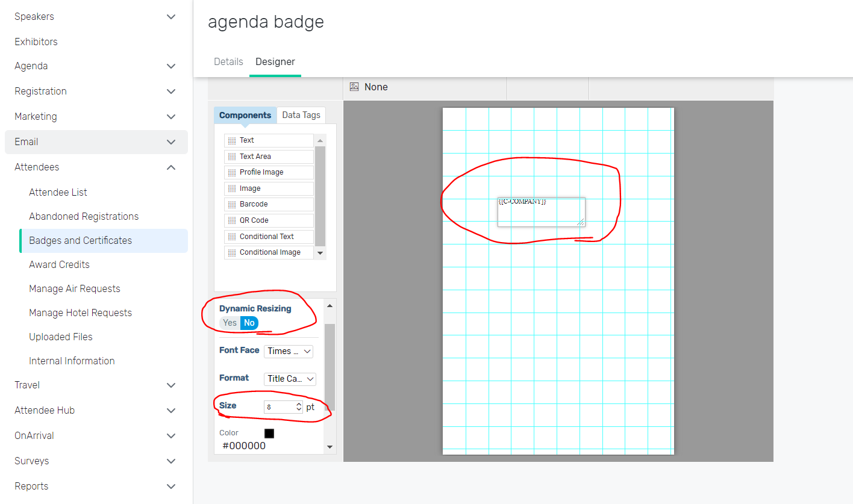
Task: Click the drag handle icon of Text component
Action: point(232,140)
